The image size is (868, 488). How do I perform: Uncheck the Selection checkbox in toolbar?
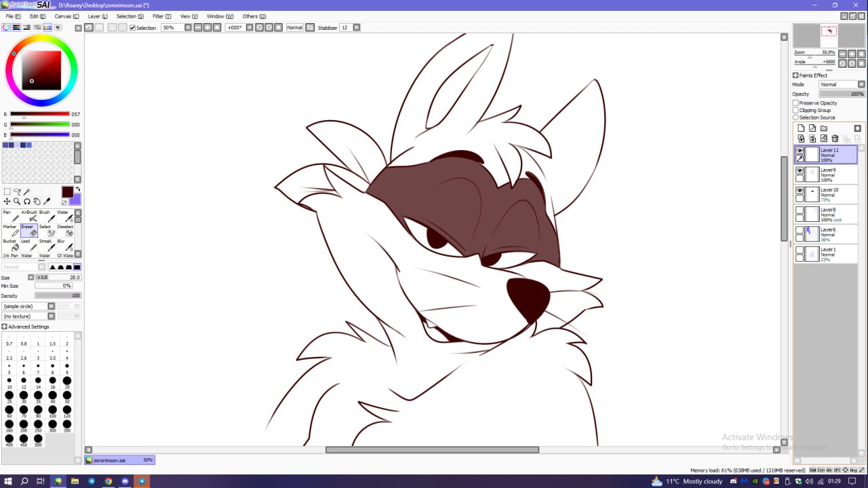click(133, 28)
